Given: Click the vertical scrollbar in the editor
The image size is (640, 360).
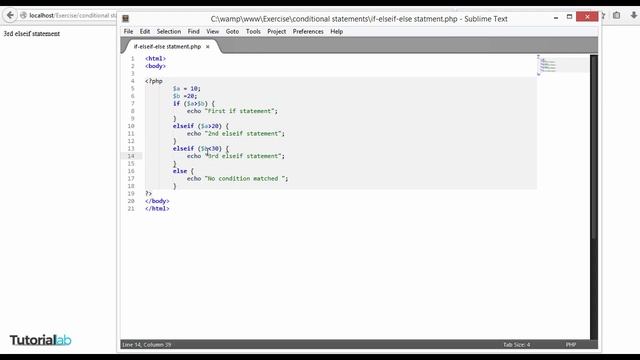Looking at the screenshot, I should (x=594, y=147).
